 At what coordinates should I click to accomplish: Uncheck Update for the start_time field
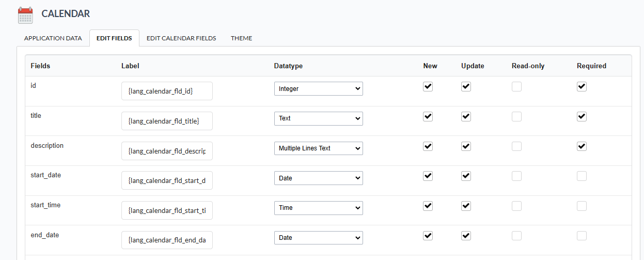click(x=466, y=206)
